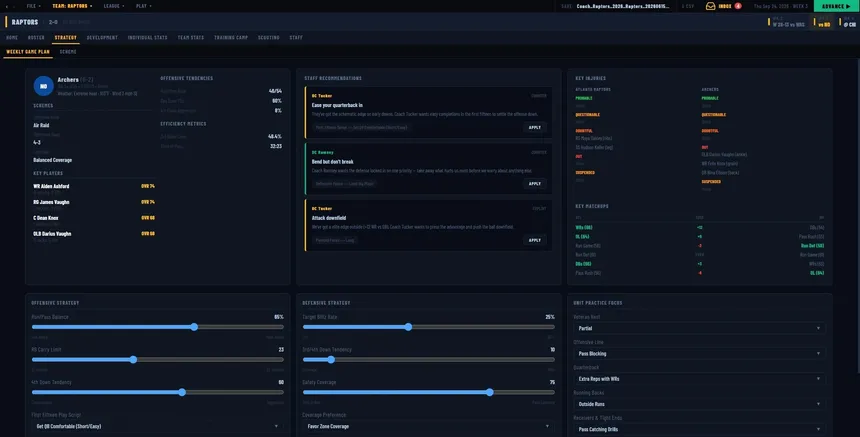Open the File menu
This screenshot has width=860, height=437.
pos(33,6)
